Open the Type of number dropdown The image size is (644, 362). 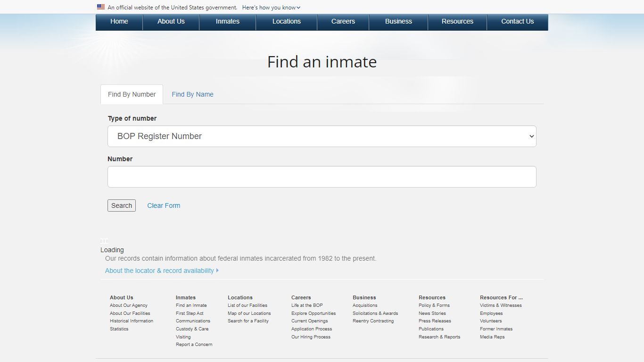click(x=322, y=136)
